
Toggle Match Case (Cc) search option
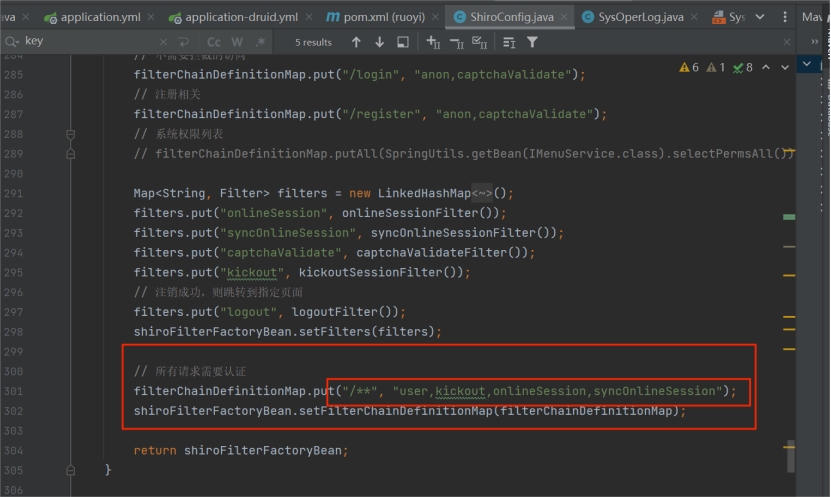pos(213,42)
